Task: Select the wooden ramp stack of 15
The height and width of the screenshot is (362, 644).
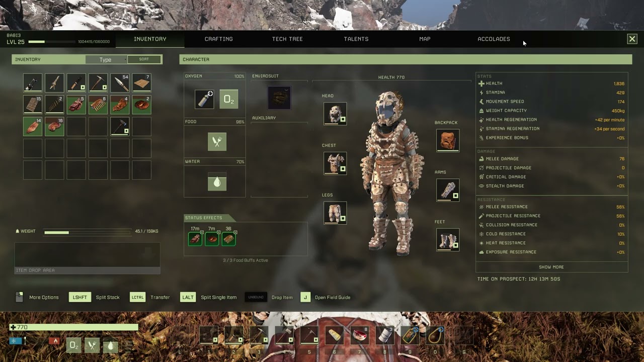Action: click(33, 105)
